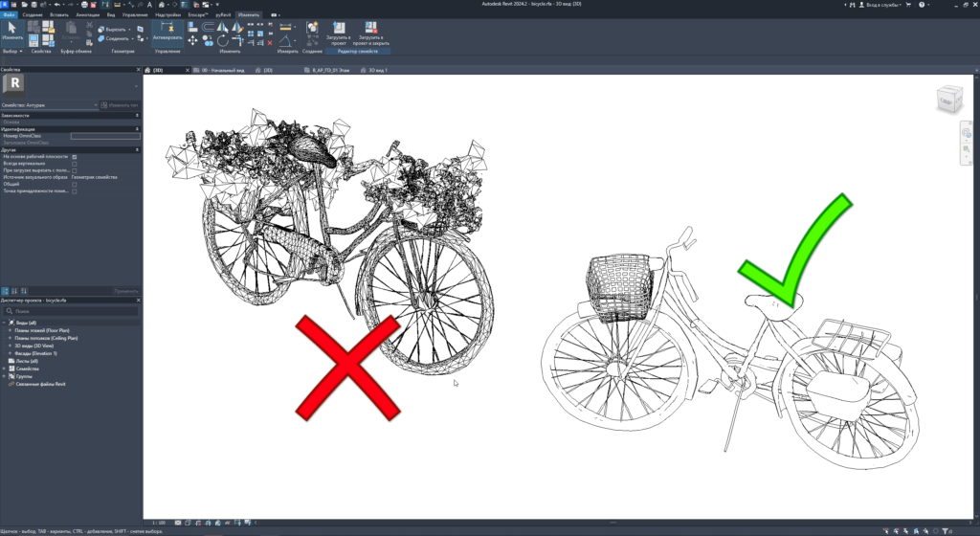
Task: Select the Copy tool beside Move
Action: 208,40
